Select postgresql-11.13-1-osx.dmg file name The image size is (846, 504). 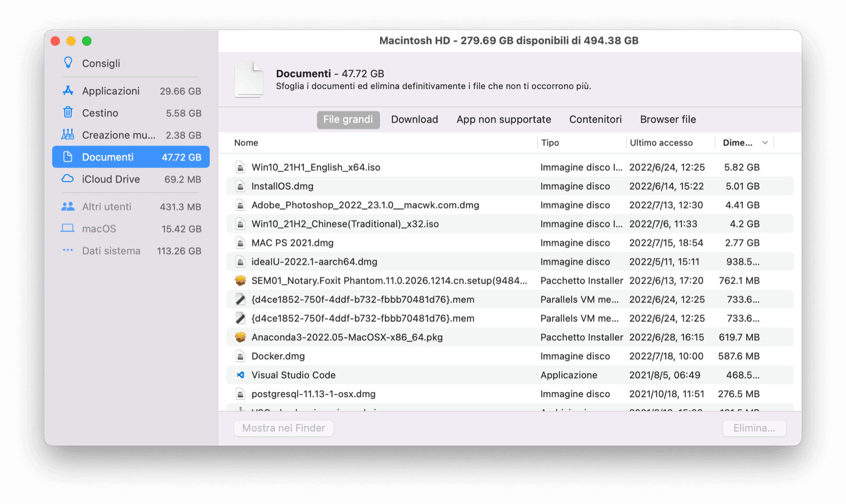pos(314,394)
